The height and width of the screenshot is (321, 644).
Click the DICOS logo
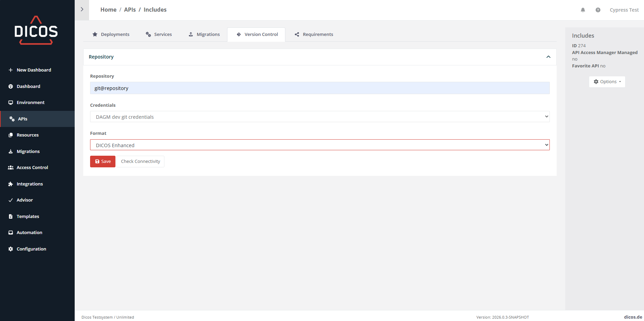pyautogui.click(x=36, y=30)
